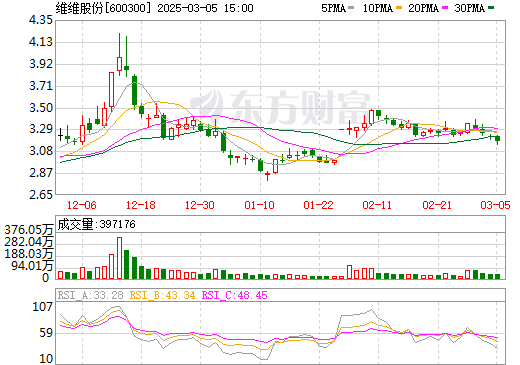Click the 01-10 date label
The height and width of the screenshot is (365, 520).
tap(259, 205)
